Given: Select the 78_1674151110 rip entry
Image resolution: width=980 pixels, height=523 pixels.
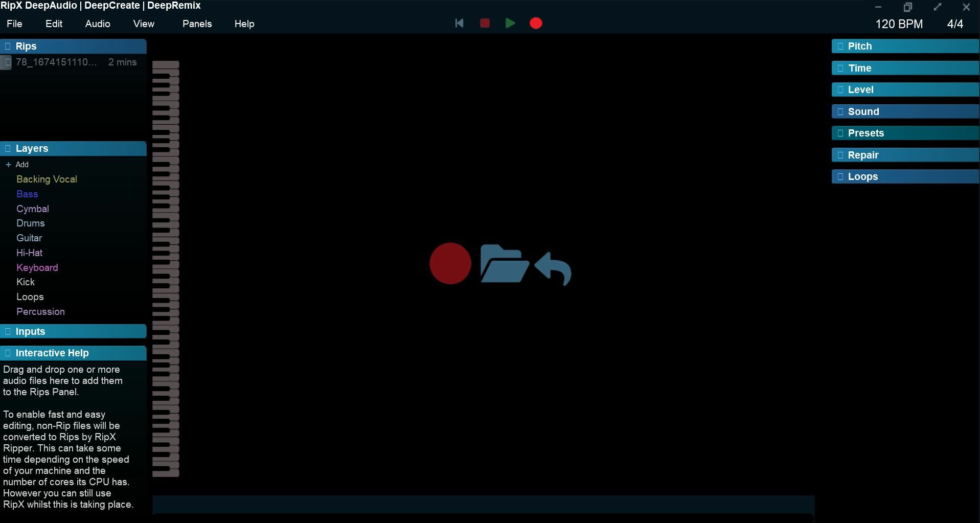Looking at the screenshot, I should coord(73,62).
